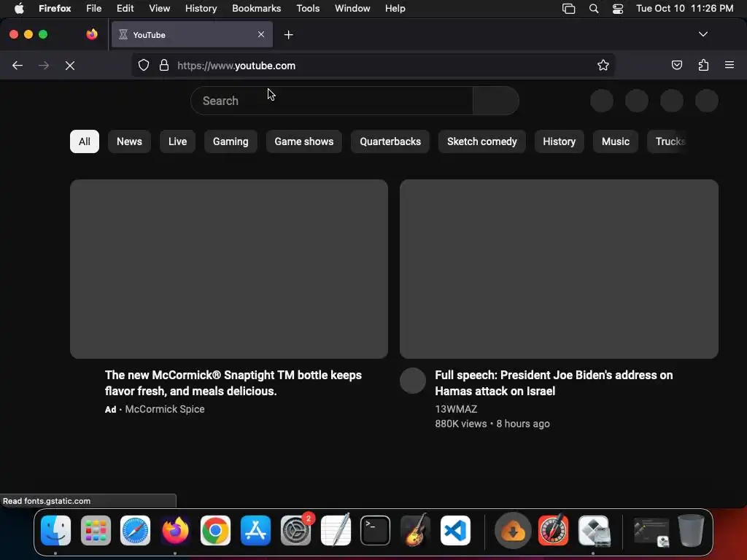Stop loading the page with X button
This screenshot has height=560, width=747.
pyautogui.click(x=70, y=65)
